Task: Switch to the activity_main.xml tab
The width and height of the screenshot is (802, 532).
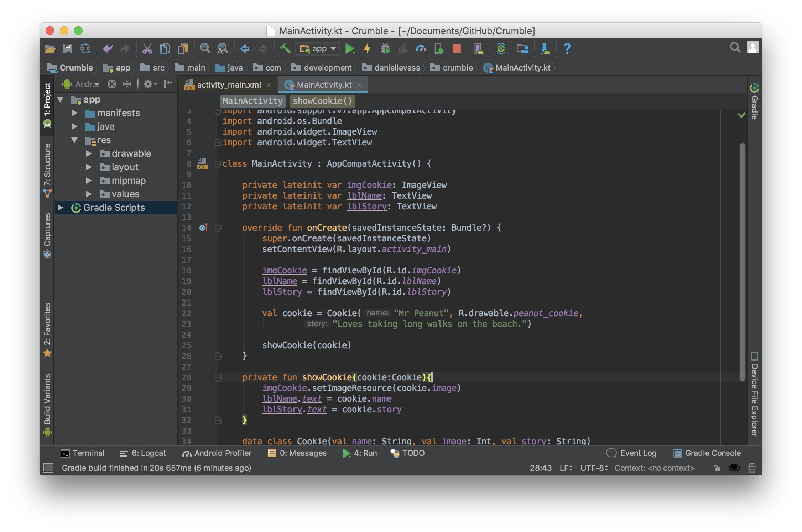Action: click(228, 85)
